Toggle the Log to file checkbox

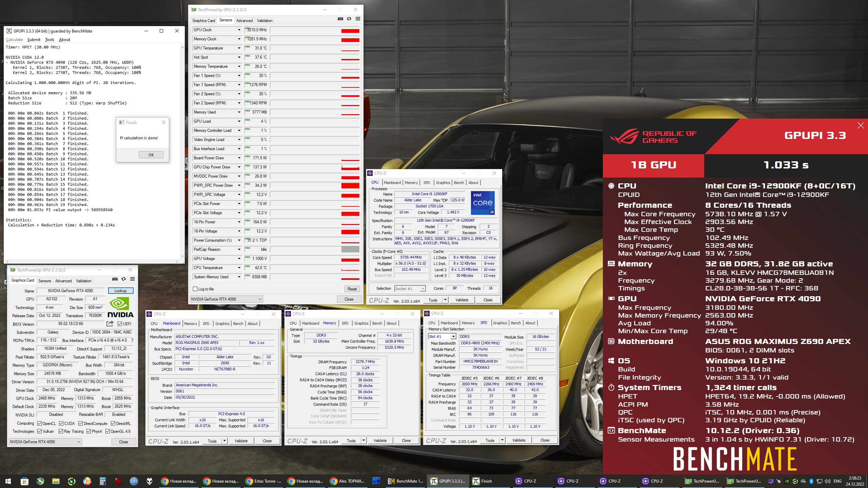[195, 289]
